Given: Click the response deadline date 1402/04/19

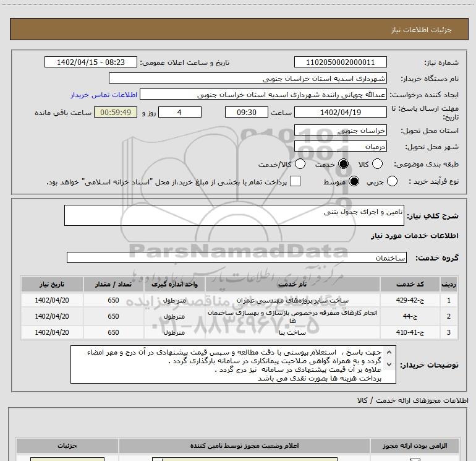Looking at the screenshot, I should tap(340, 112).
